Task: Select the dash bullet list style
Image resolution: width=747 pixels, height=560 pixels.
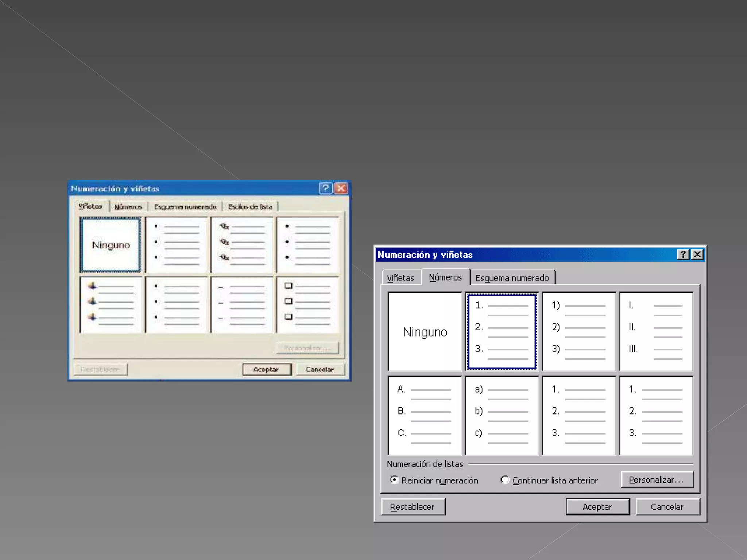Action: tap(242, 305)
